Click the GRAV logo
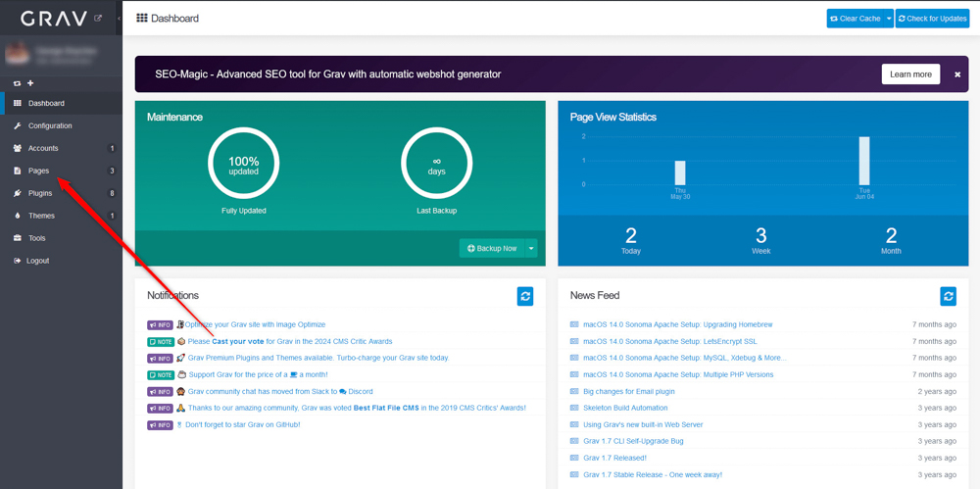980x489 pixels. 54,19
